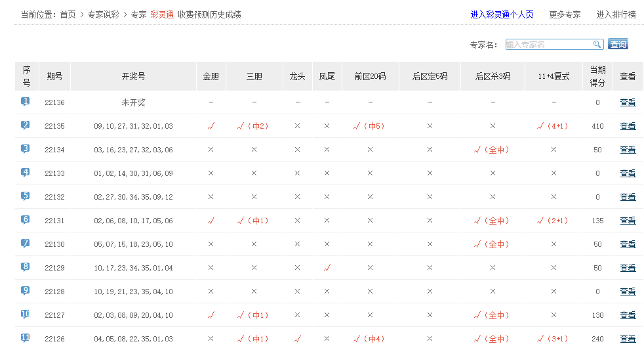Click the magnifier icon in search box
This screenshot has height=348, width=644.
[x=597, y=45]
